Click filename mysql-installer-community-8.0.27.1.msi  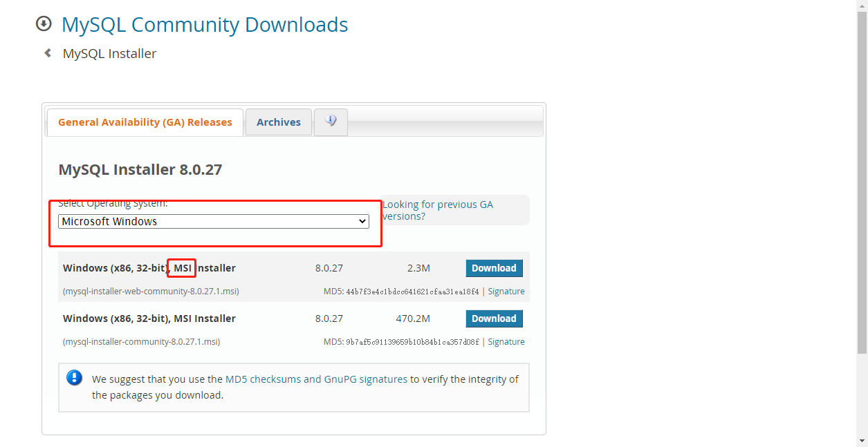[x=142, y=342]
